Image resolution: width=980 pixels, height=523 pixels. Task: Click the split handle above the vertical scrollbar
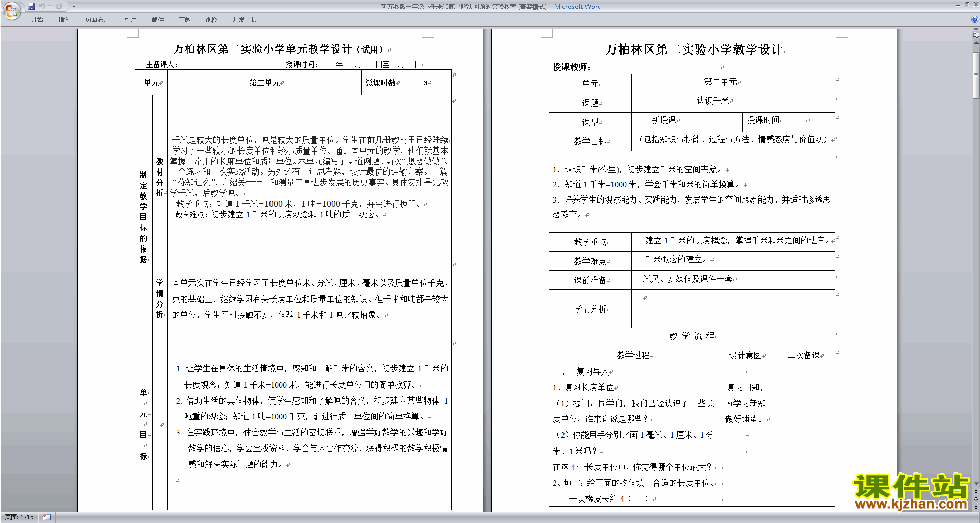[976, 29]
